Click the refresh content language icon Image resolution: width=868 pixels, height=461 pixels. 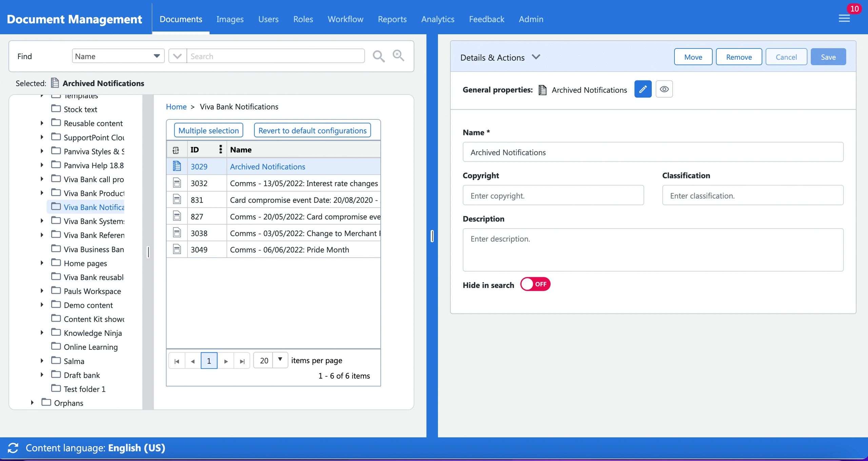pos(13,448)
